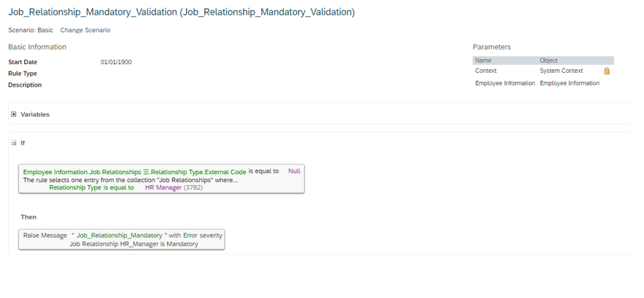Select the Error severity value

coord(190,235)
